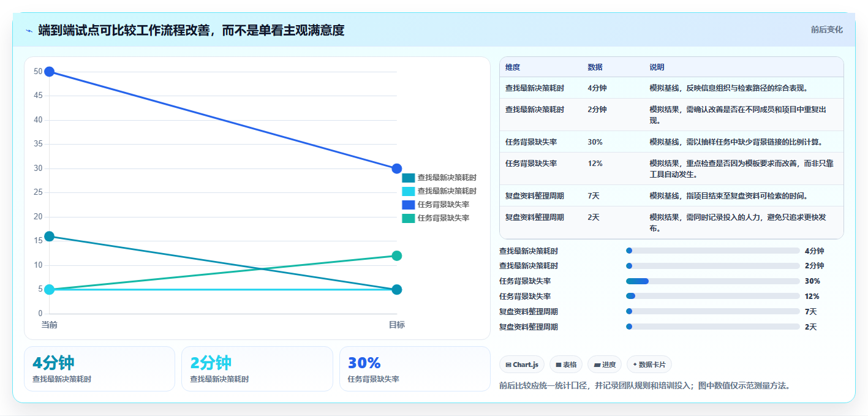Open the 4分钟 summary card
This screenshot has width=868, height=416.
pyautogui.click(x=99, y=369)
